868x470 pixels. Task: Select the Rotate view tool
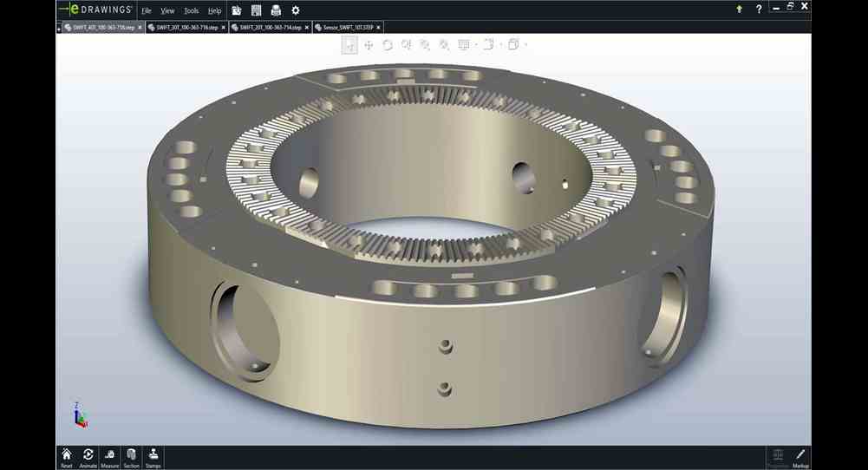[x=388, y=45]
